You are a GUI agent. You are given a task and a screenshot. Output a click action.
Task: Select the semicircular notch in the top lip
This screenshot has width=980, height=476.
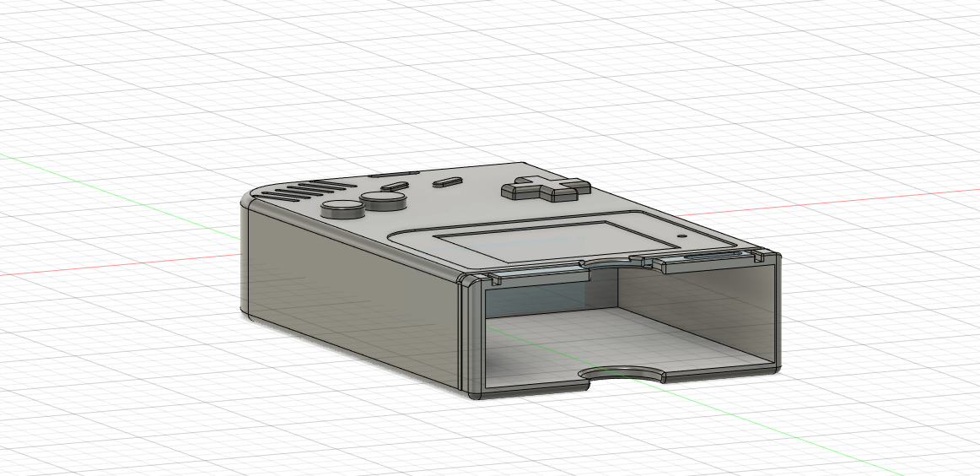pos(617,262)
